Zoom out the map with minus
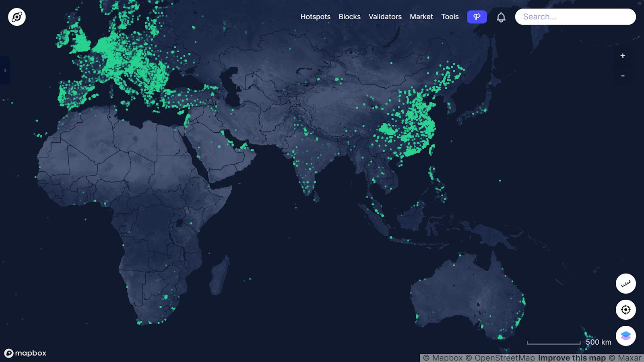 pyautogui.click(x=623, y=76)
